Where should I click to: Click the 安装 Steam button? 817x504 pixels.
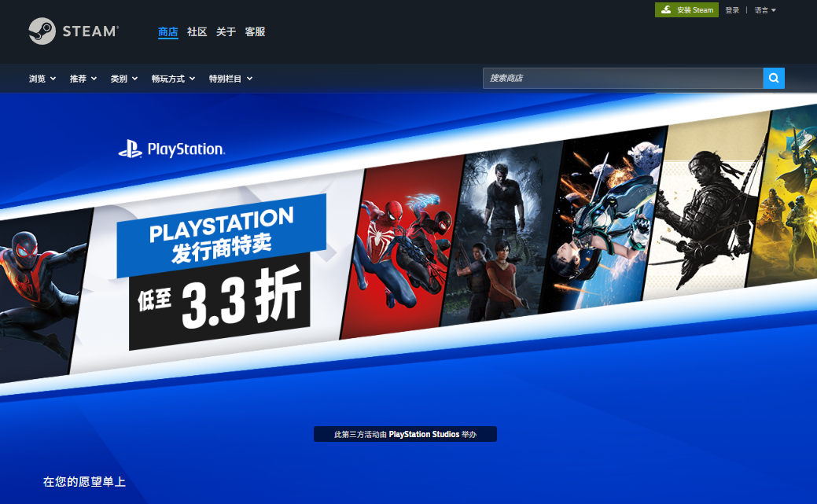point(686,9)
